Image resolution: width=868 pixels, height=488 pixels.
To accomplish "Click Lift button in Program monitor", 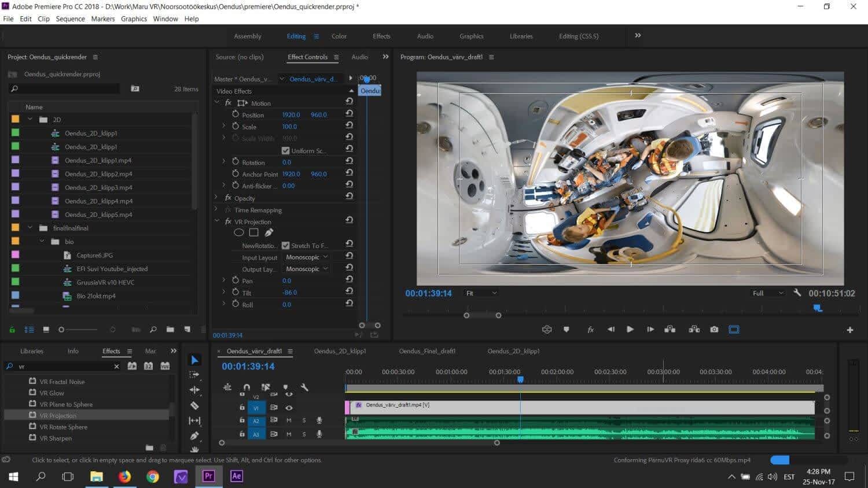I will pos(670,330).
